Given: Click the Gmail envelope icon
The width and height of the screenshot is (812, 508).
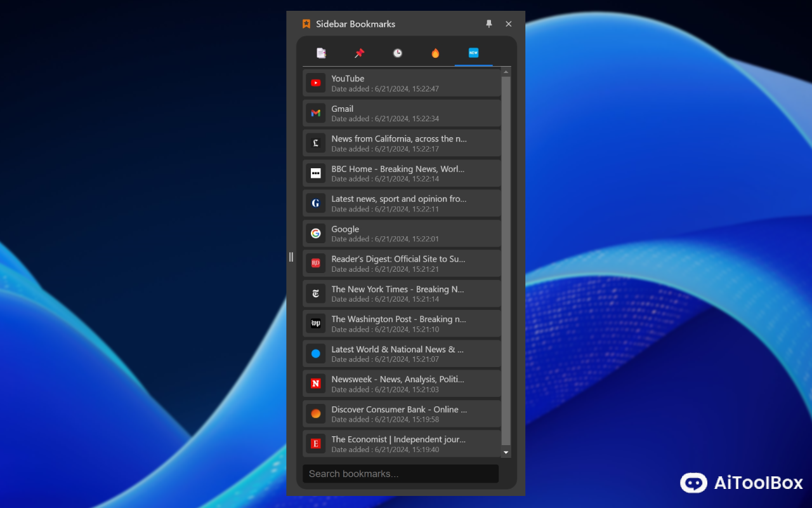Looking at the screenshot, I should tap(316, 113).
